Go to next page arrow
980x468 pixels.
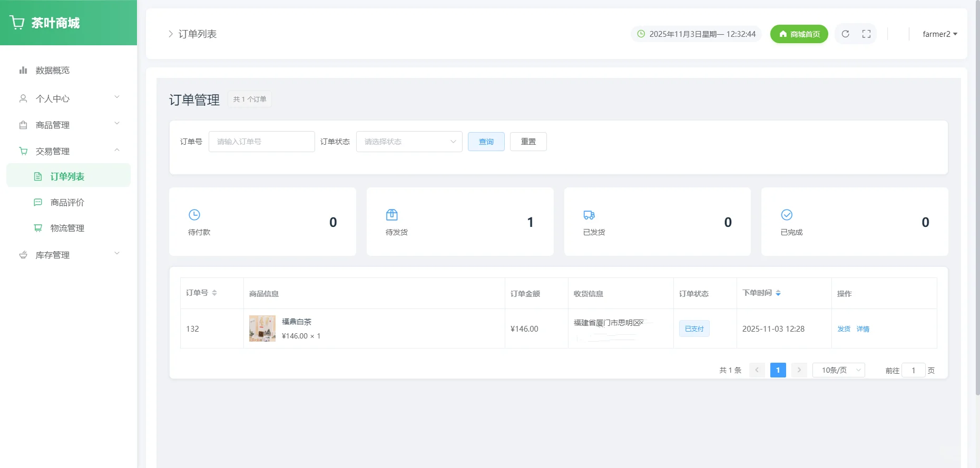tap(799, 370)
